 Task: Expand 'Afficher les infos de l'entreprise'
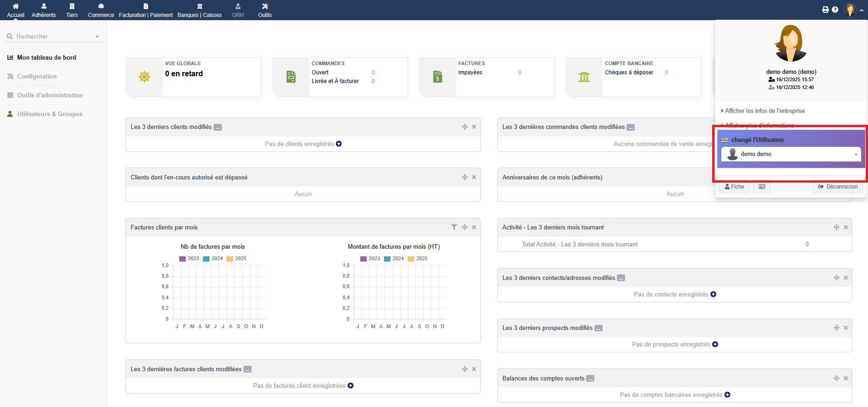[x=763, y=111]
